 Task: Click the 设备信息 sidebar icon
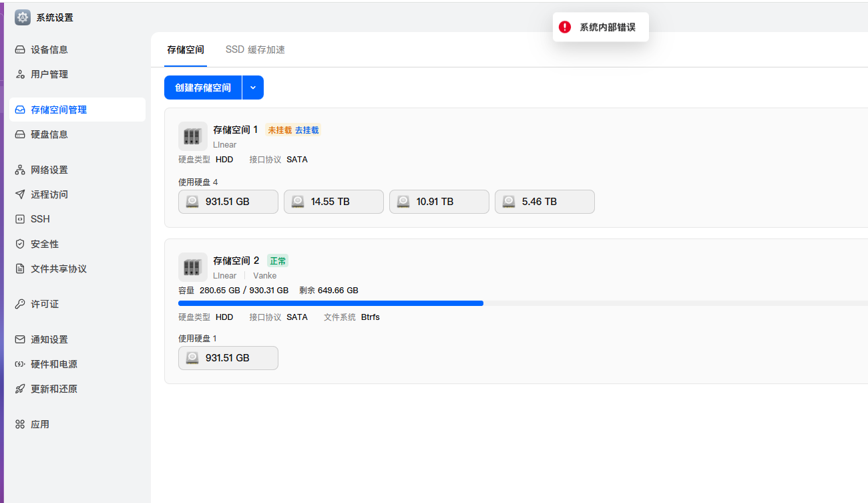[20, 49]
